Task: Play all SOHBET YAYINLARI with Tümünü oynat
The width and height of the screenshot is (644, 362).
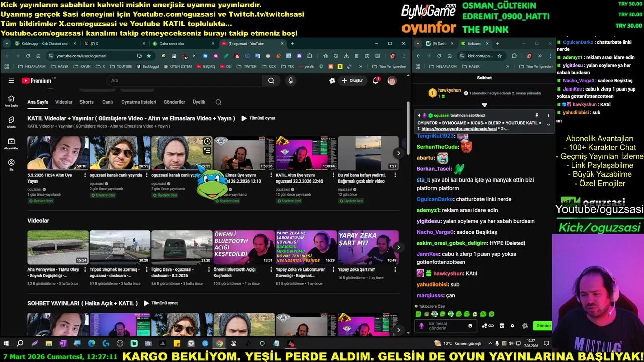Action: [161, 303]
